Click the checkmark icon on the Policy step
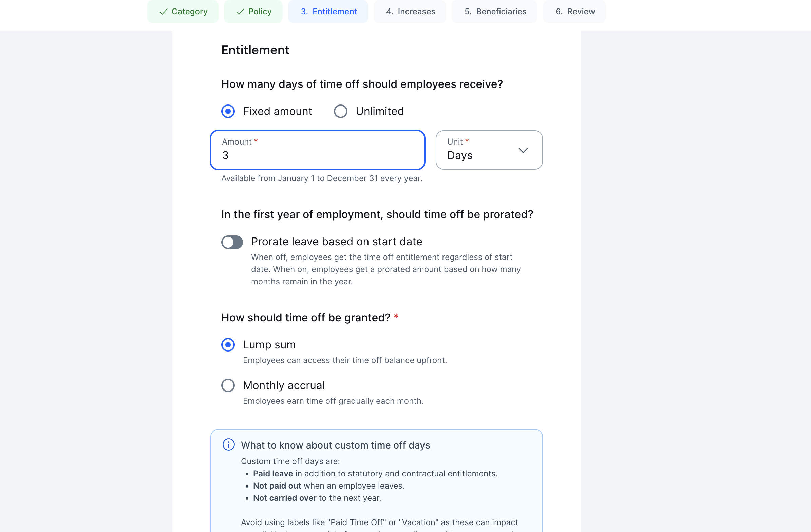811x532 pixels. pyautogui.click(x=240, y=12)
